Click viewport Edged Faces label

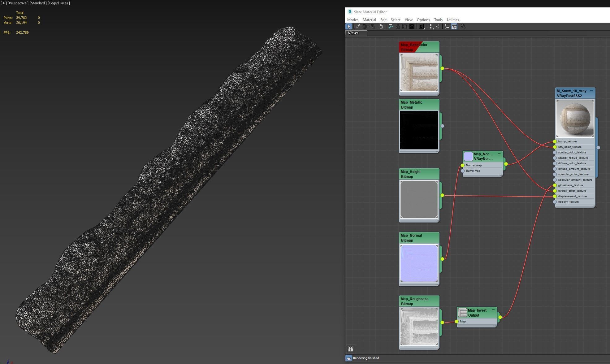(59, 3)
